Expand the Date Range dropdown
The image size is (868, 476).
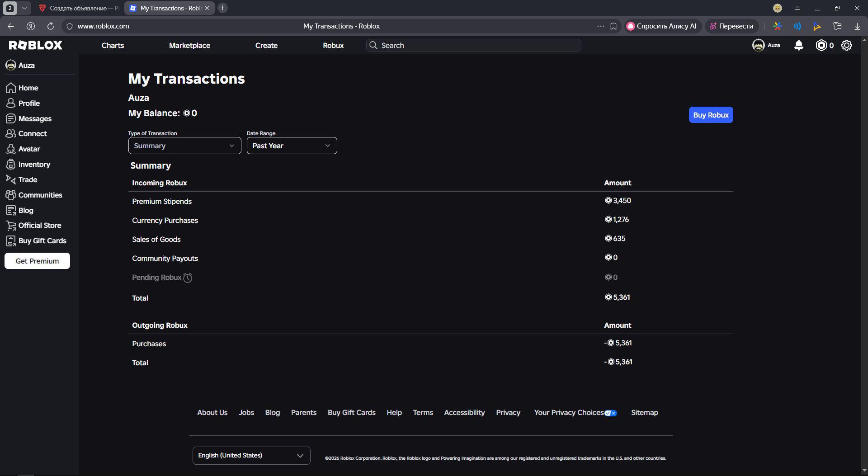tap(292, 146)
